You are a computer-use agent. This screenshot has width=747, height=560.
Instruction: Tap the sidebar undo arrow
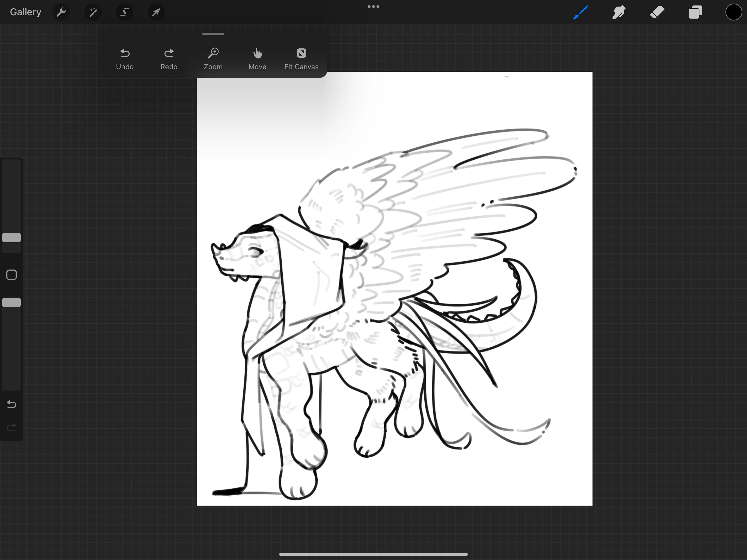11,404
